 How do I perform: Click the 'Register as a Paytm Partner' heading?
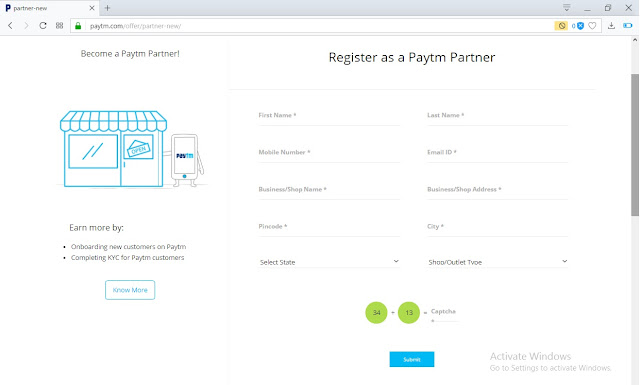tap(412, 58)
